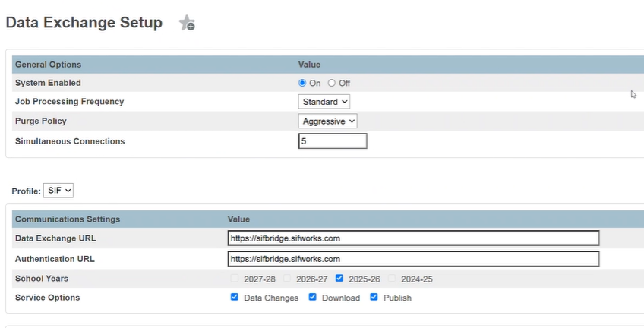The width and height of the screenshot is (644, 328).
Task: Click Communications Settings column header
Action: pos(68,219)
